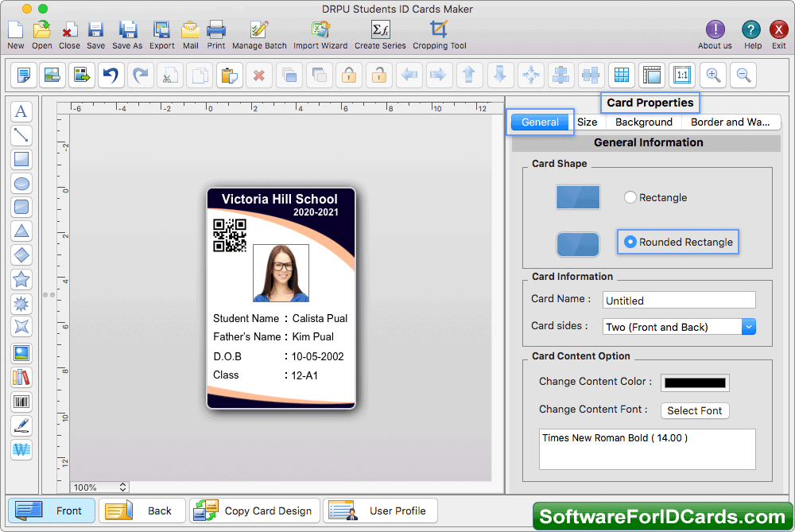The width and height of the screenshot is (795, 532).
Task: Click the center alignment arrows icon
Action: point(531,76)
